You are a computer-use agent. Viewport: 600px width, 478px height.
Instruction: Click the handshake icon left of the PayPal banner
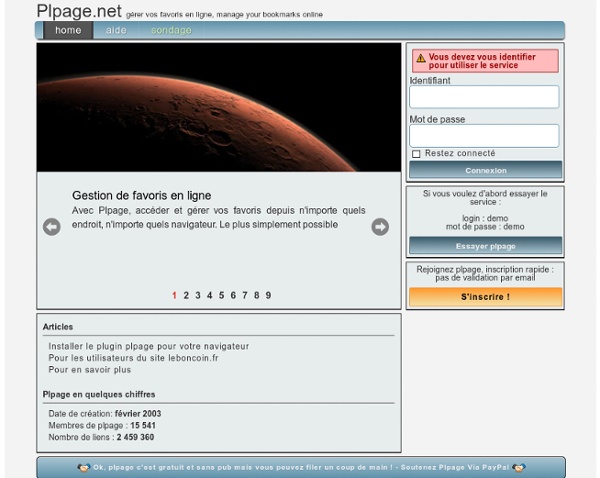coord(83,468)
